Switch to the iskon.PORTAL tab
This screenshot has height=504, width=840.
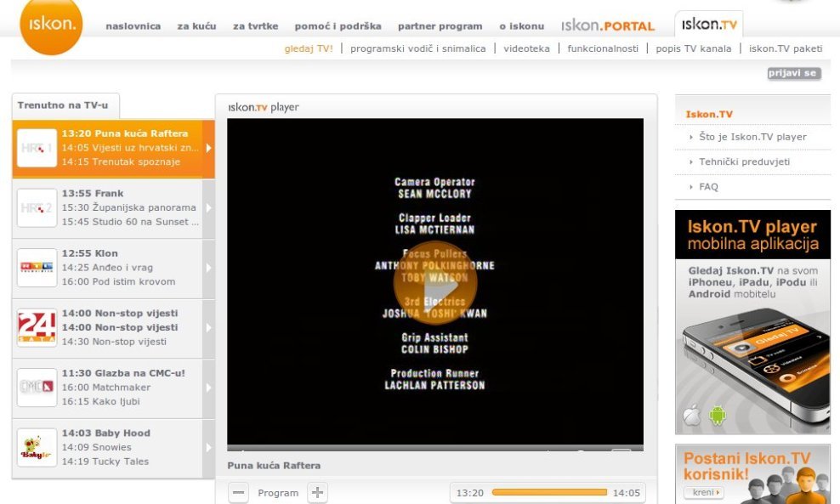pos(608,25)
